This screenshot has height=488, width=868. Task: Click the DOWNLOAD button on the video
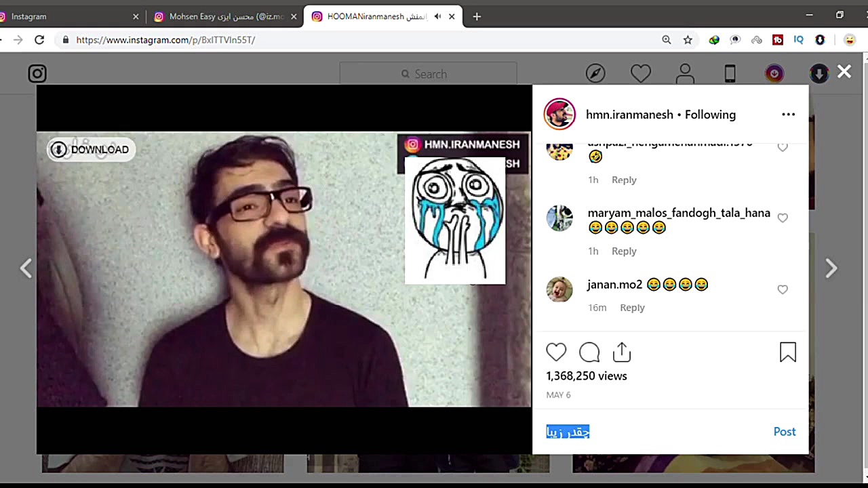[91, 150]
